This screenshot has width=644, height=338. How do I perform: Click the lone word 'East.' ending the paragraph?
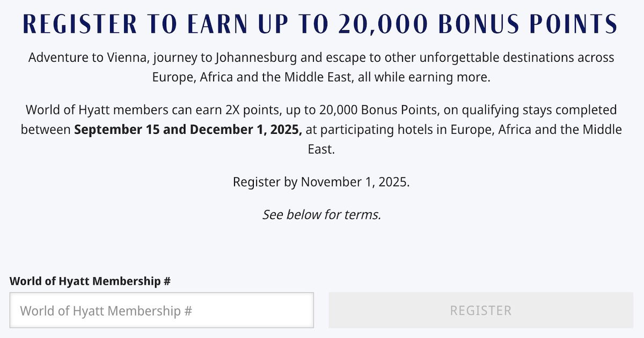[x=321, y=149]
